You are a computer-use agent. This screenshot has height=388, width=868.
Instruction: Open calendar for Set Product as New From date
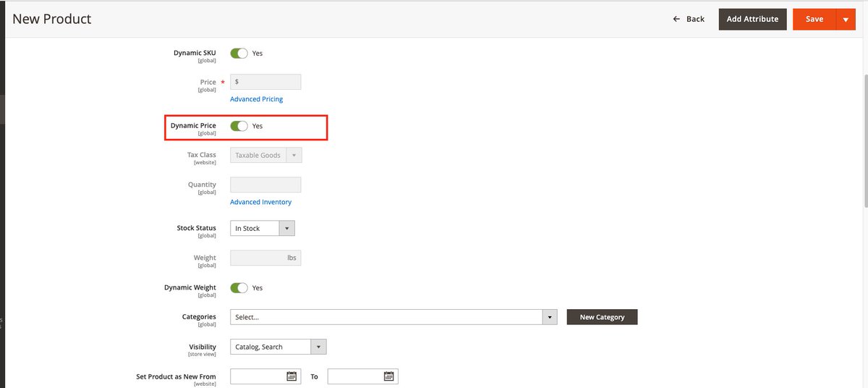click(x=292, y=376)
